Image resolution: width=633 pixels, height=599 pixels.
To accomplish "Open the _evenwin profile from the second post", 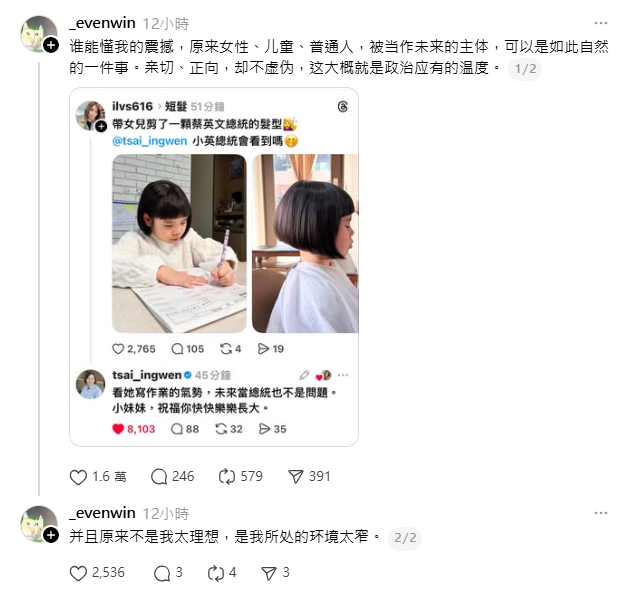I will pyautogui.click(x=103, y=513).
